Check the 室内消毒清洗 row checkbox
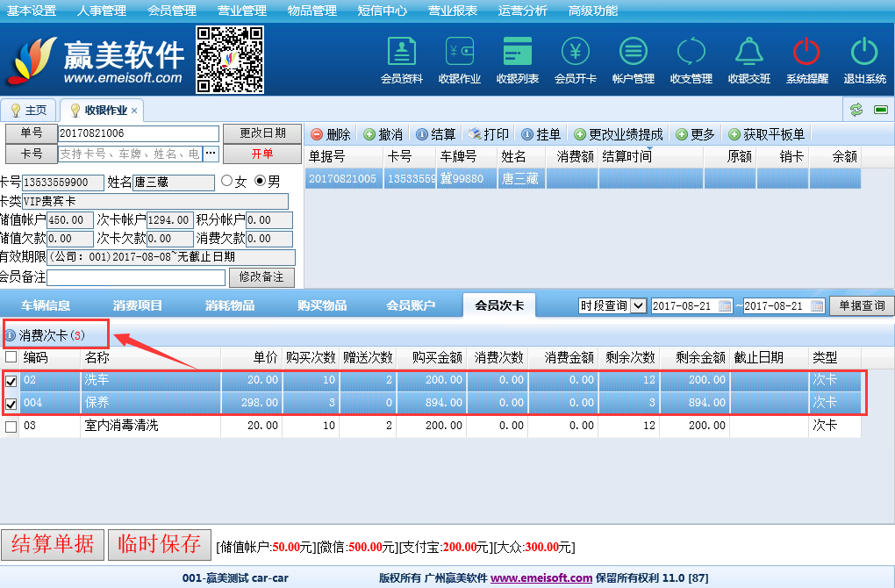 (11, 427)
